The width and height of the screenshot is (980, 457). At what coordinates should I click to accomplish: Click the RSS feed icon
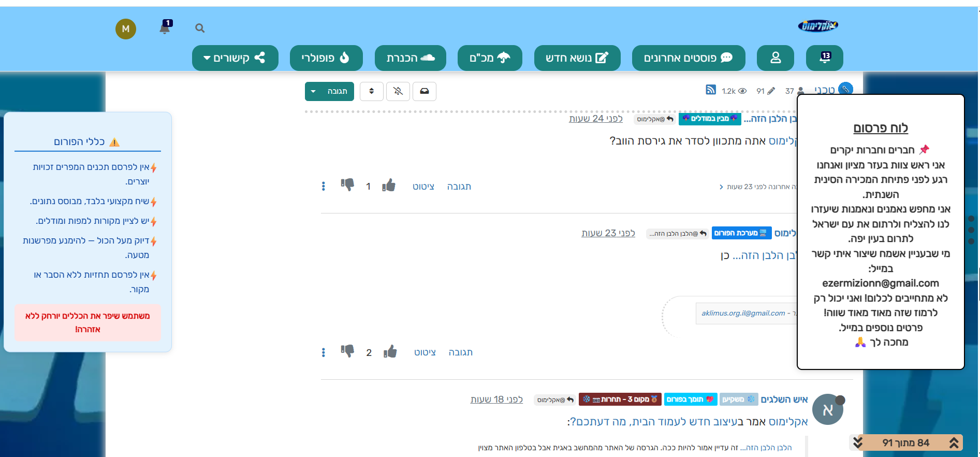(x=710, y=90)
